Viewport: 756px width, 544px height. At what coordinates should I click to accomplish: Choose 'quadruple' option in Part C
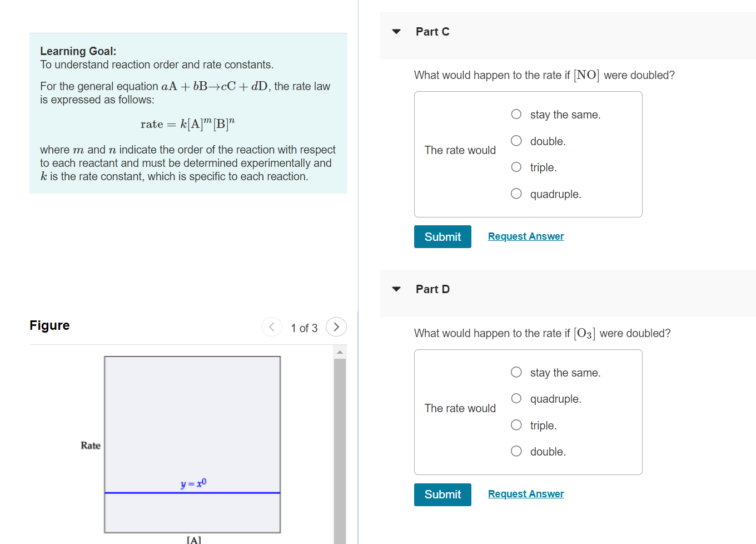coord(516,194)
